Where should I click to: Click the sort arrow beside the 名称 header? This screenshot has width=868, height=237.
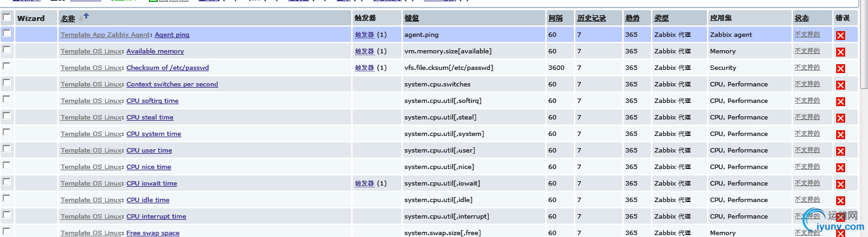click(83, 18)
